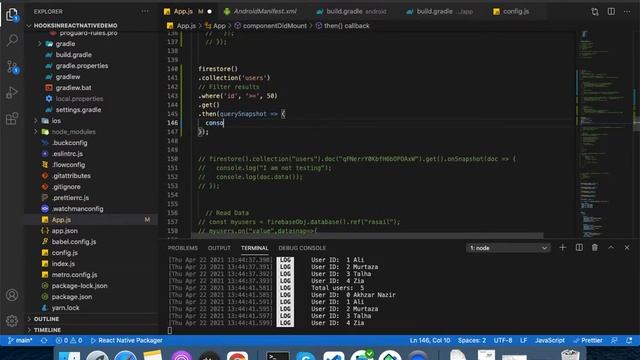
Task: Open the OUTPUT panel tab
Action: pos(219,248)
